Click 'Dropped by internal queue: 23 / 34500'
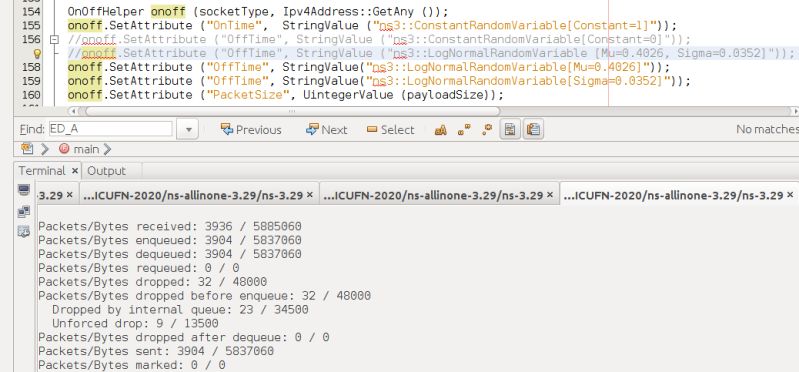Image resolution: width=799 pixels, height=372 pixels. (180, 309)
